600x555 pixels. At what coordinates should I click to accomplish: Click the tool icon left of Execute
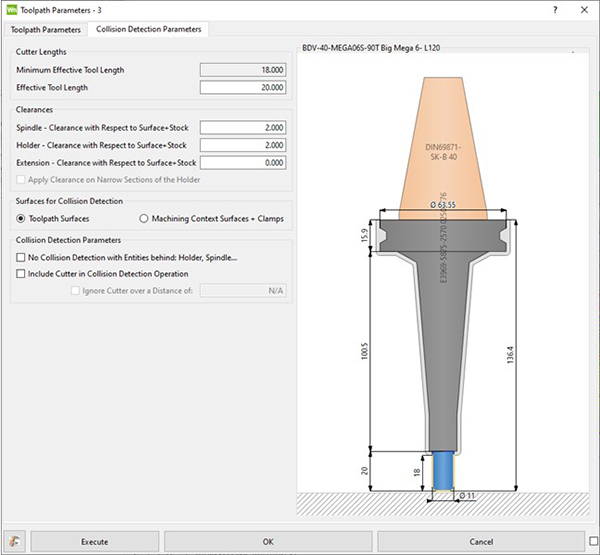14,541
